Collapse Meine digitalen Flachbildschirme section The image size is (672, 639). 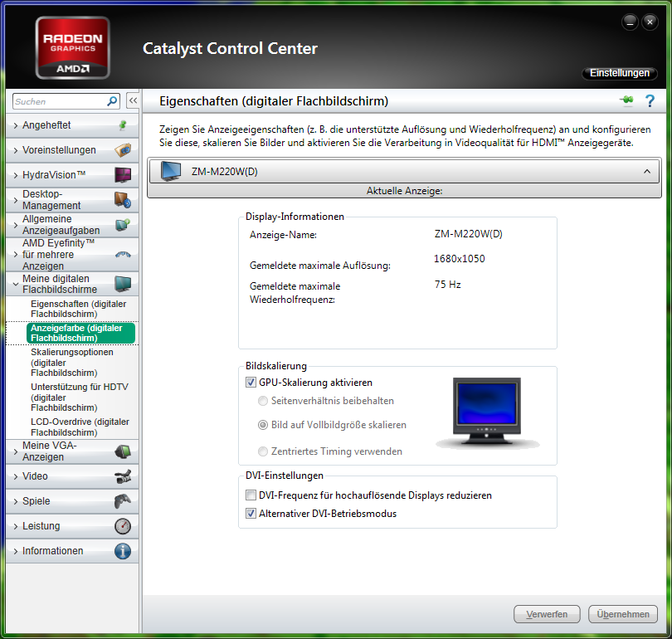click(x=16, y=284)
